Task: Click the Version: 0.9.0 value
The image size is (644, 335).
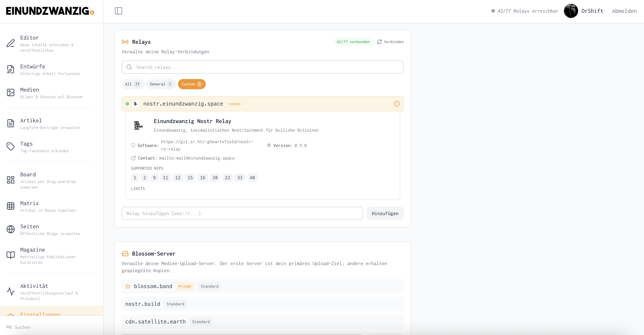Action: coord(300,145)
